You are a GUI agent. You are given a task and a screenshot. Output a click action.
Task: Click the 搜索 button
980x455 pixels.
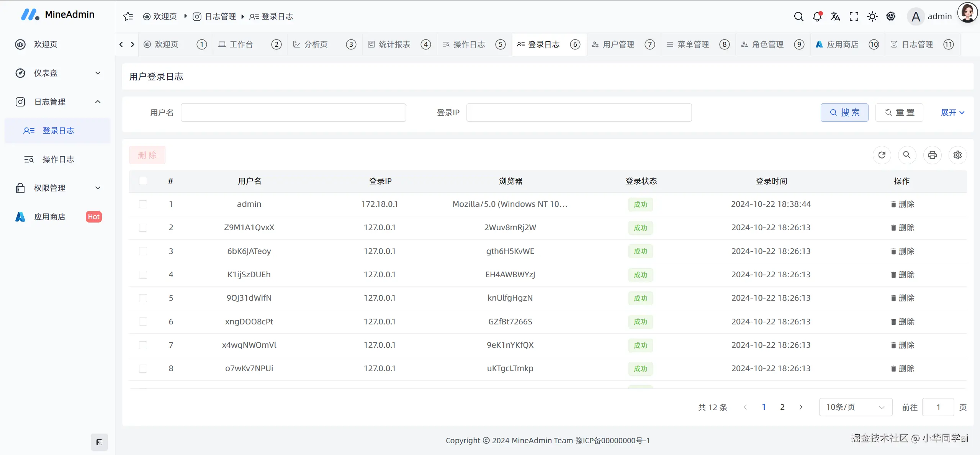click(844, 113)
